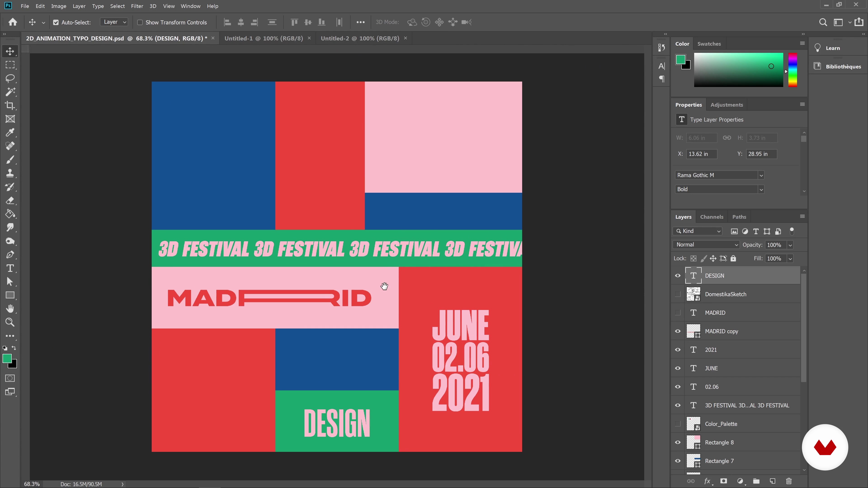Click the hue spectrum slider strip

click(x=793, y=70)
